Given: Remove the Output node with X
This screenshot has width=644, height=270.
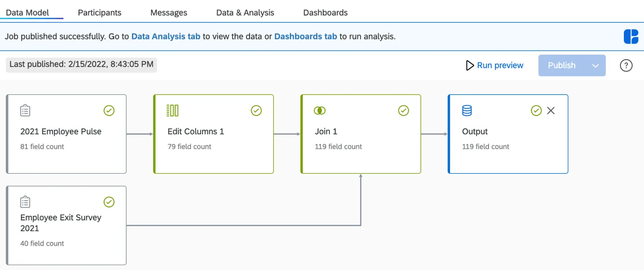Looking at the screenshot, I should coord(551,110).
